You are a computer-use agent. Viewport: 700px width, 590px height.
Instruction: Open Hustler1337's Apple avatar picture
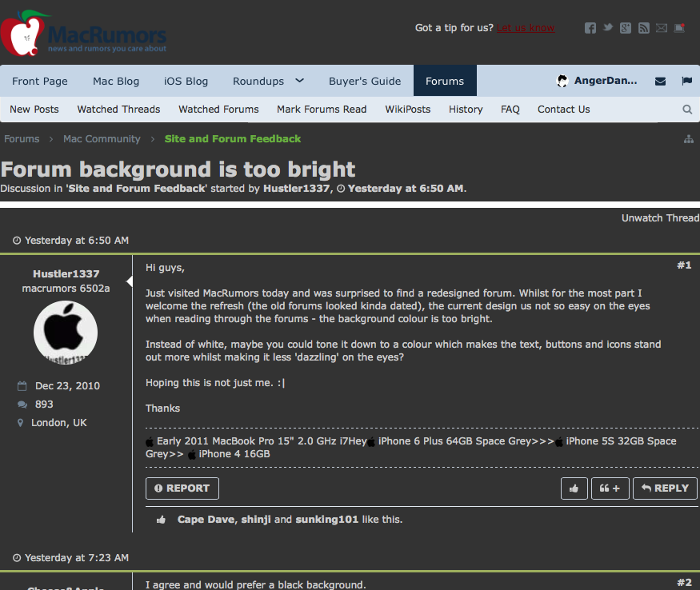click(66, 333)
